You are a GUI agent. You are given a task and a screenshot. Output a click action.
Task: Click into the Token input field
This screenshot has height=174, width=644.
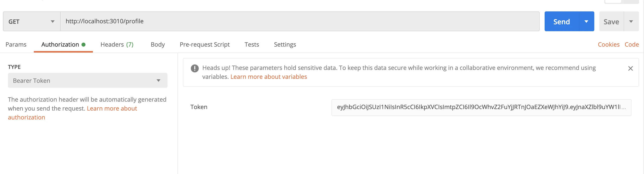481,107
